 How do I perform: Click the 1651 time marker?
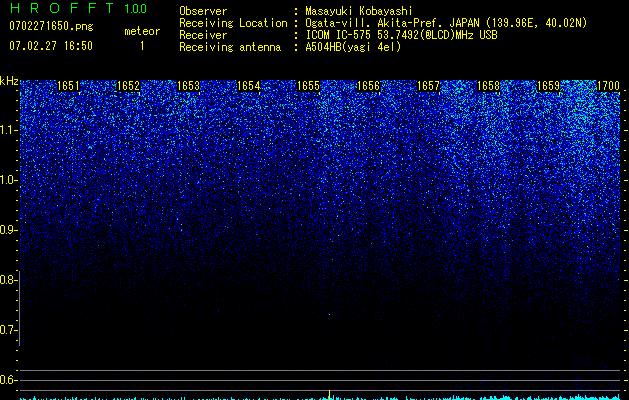click(x=68, y=86)
